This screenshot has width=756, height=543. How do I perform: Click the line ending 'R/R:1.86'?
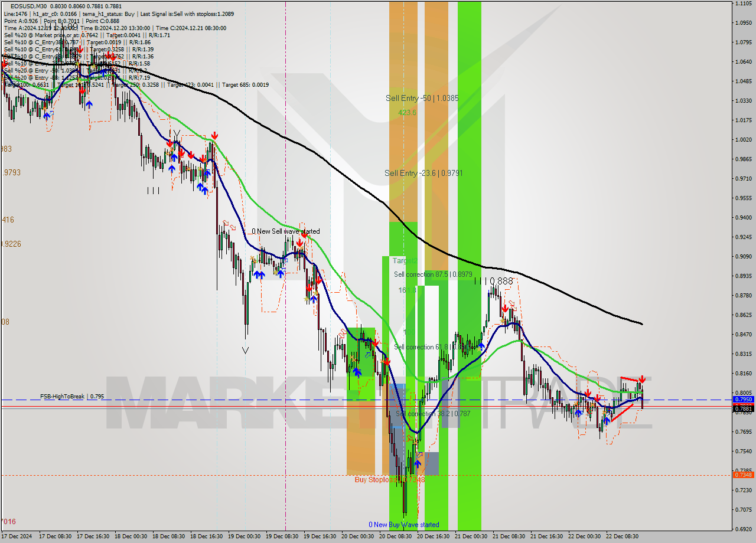click(77, 42)
